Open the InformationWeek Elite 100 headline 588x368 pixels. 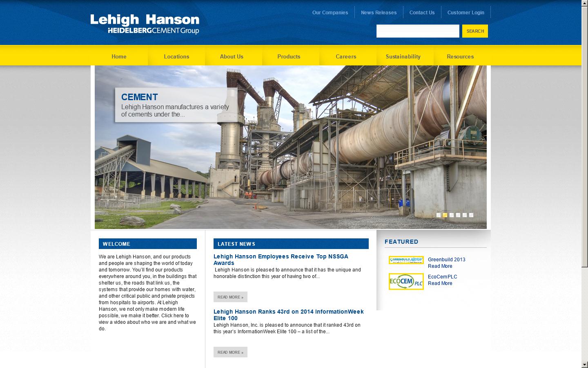(288, 315)
